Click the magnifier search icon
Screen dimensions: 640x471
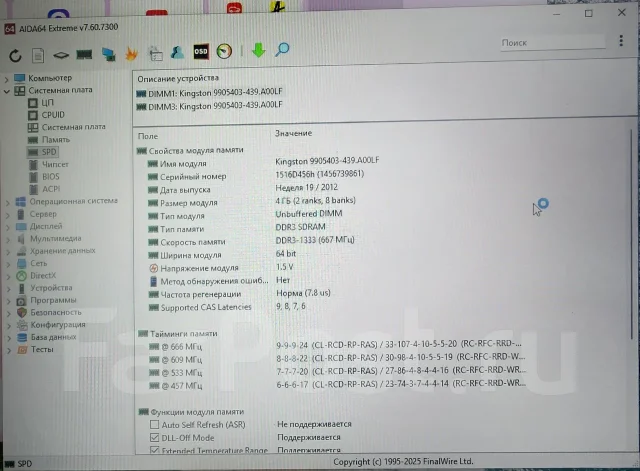(x=282, y=49)
